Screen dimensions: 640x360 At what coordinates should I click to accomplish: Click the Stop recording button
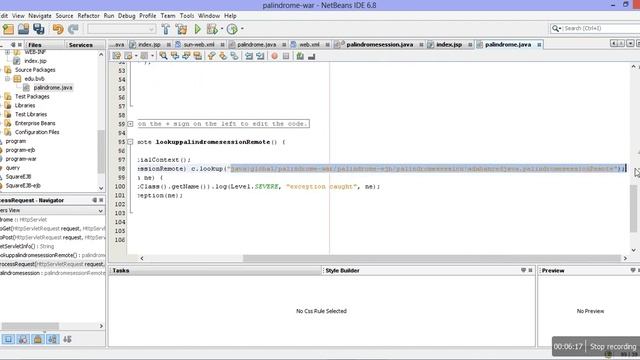pos(613,347)
